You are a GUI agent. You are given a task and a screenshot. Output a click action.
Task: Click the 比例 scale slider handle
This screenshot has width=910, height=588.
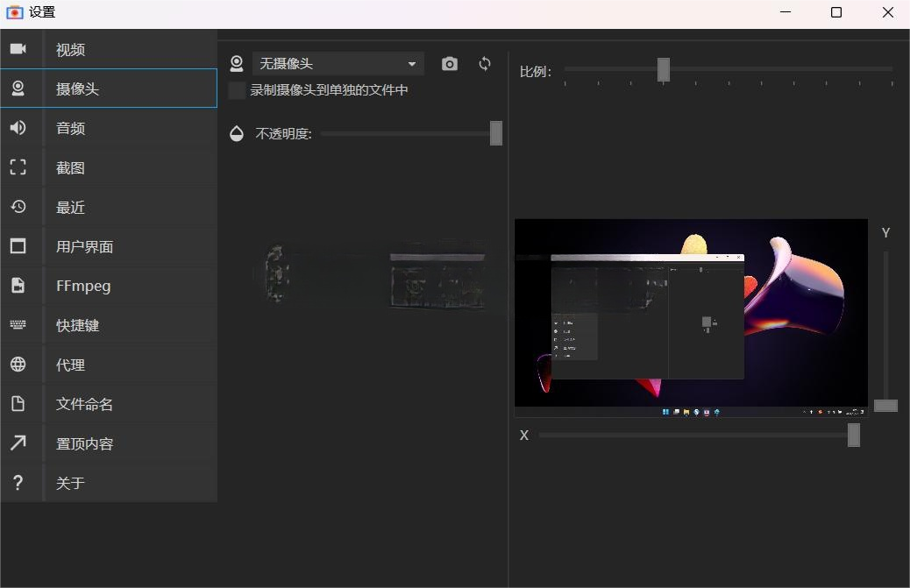click(664, 69)
